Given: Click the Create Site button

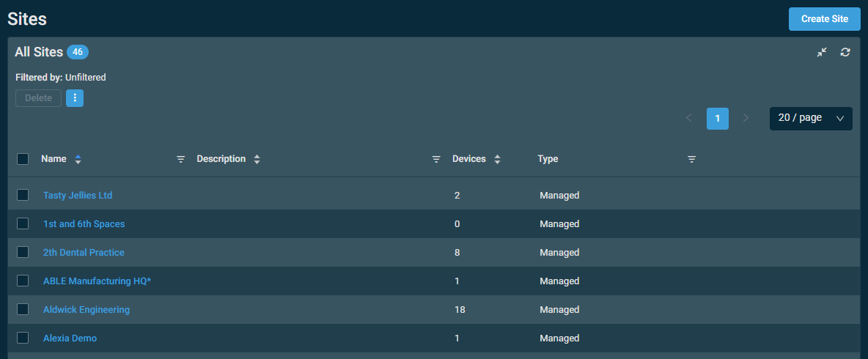Looking at the screenshot, I should coord(824,19).
